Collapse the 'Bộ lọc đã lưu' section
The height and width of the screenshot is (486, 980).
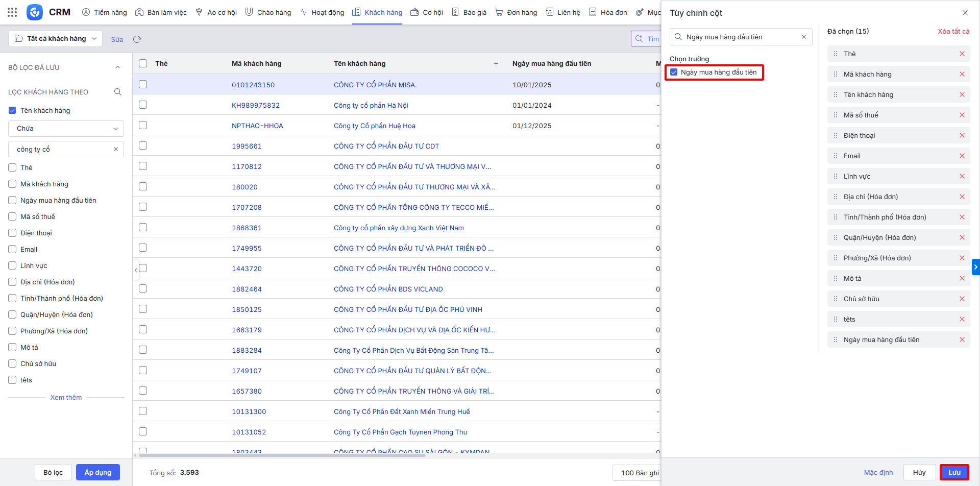click(x=117, y=67)
